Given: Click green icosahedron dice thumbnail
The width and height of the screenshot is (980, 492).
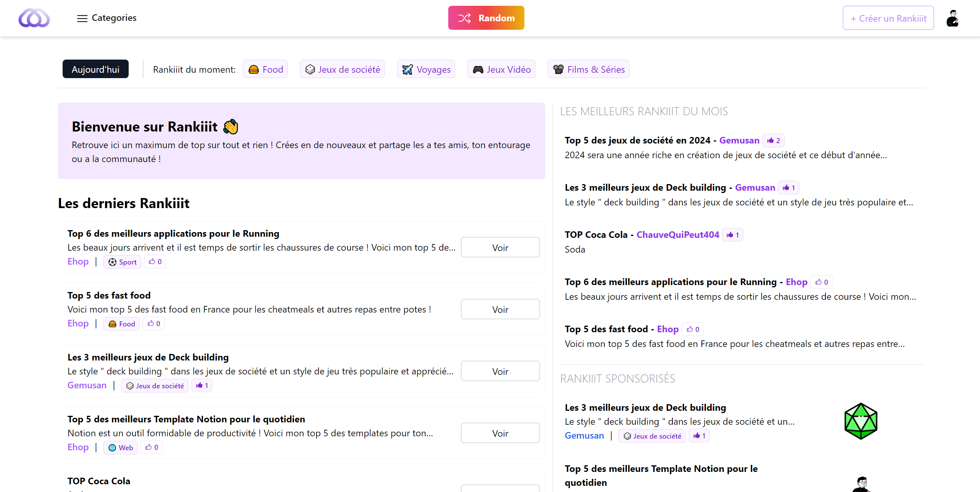Looking at the screenshot, I should tap(861, 421).
